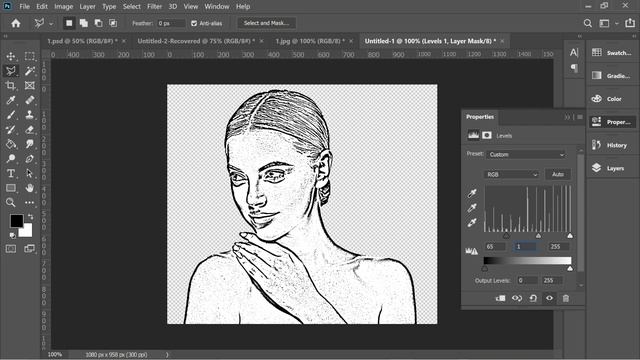Open the status bar info arrow
Image resolution: width=640 pixels, height=360 pixels.
point(167,355)
